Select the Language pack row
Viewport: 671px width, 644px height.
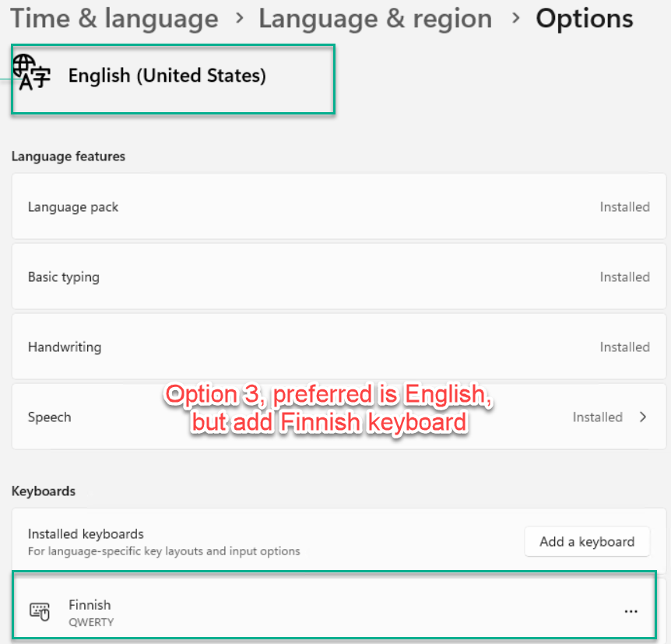tap(339, 206)
